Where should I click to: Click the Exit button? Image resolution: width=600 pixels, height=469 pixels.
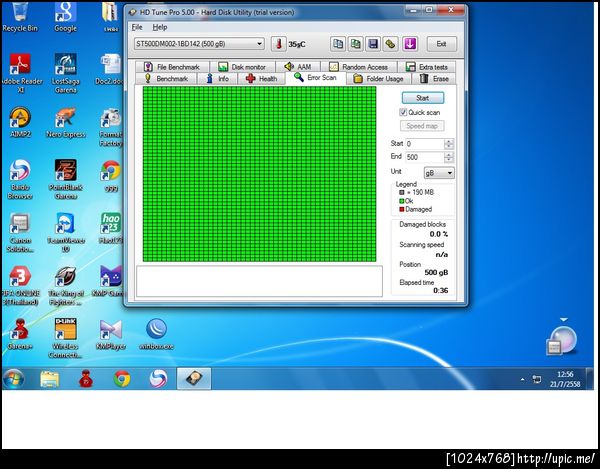[x=442, y=44]
